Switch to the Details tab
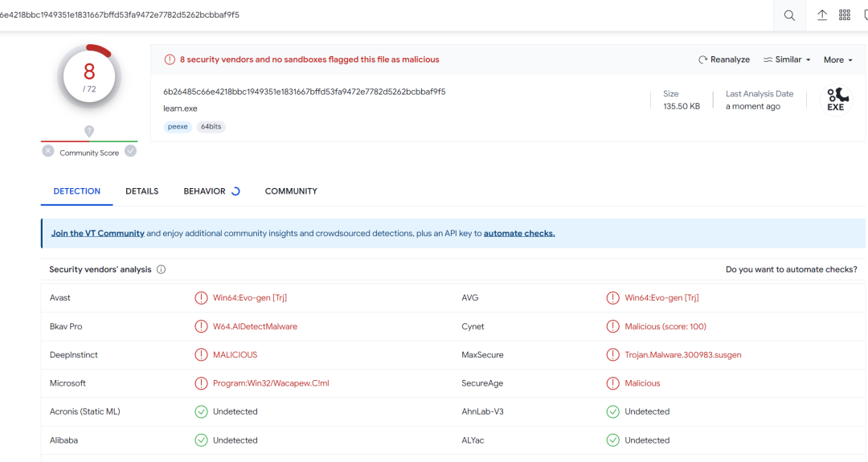Image resolution: width=868 pixels, height=462 pixels. 141,191
